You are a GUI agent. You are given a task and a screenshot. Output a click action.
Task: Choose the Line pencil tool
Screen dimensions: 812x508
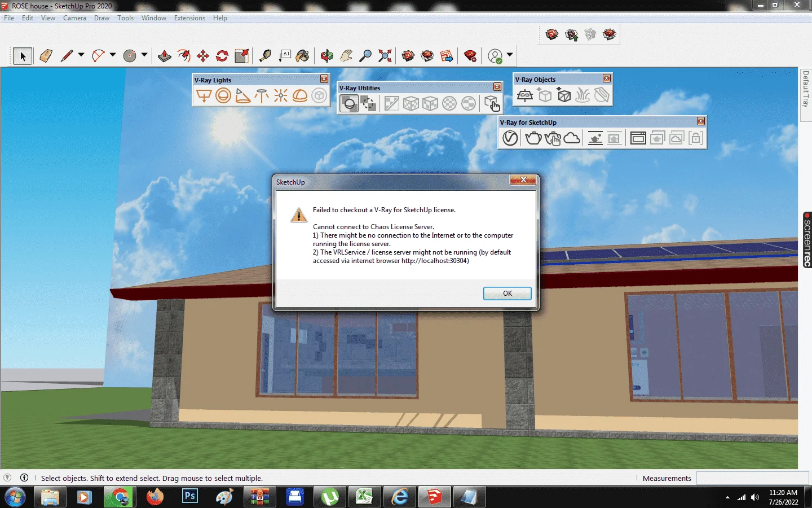67,55
